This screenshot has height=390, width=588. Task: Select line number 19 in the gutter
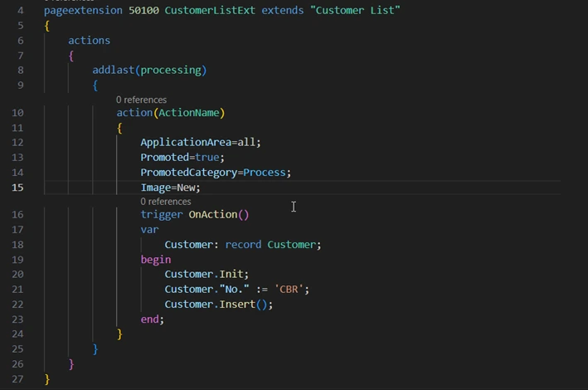[17, 260]
